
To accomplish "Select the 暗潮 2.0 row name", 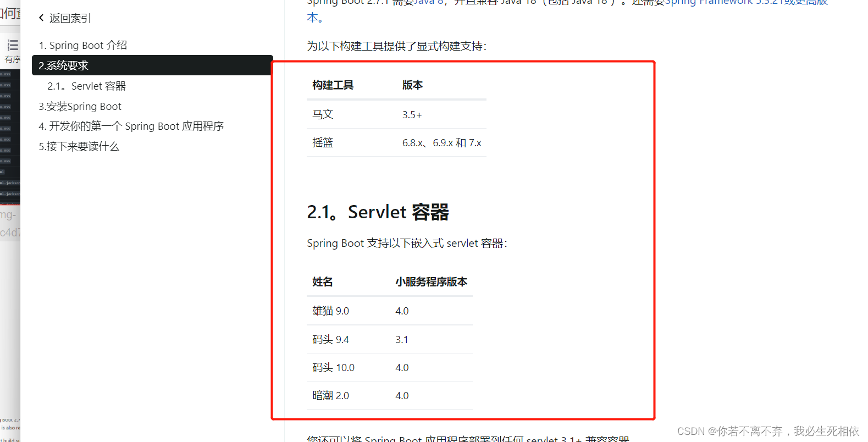I will (x=330, y=395).
